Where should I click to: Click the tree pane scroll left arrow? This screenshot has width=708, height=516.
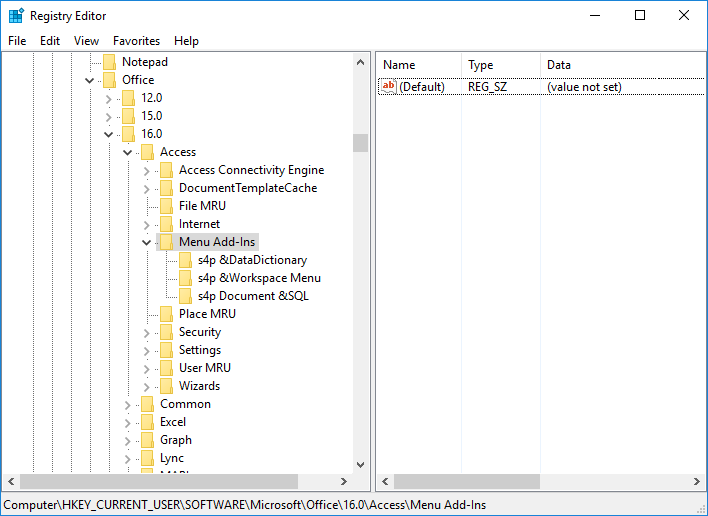click(11, 481)
